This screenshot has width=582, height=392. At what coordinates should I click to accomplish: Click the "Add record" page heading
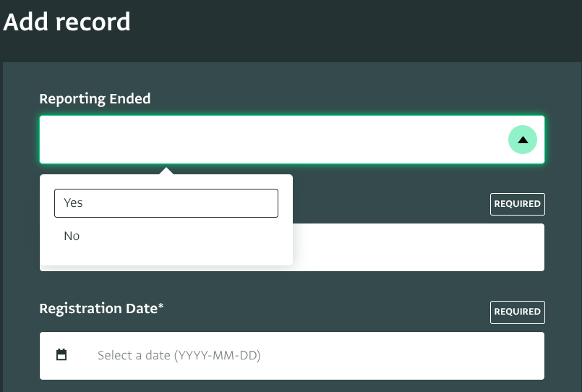[x=67, y=22]
